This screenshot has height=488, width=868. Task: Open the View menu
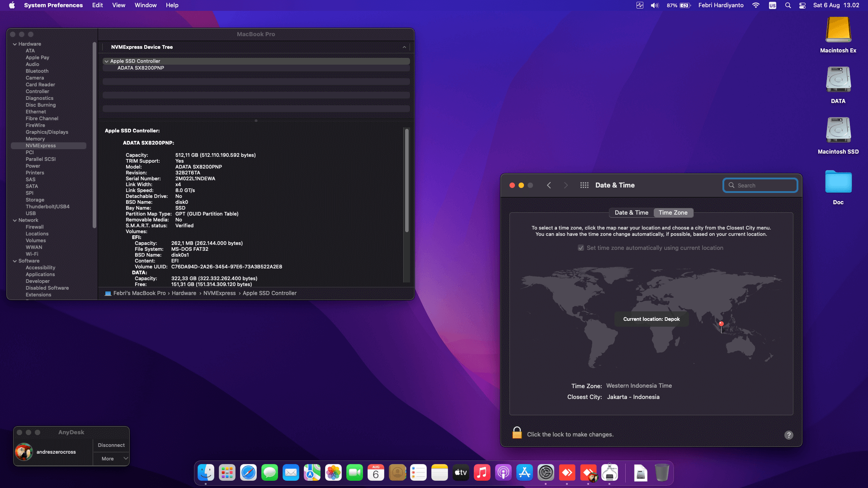click(x=118, y=5)
